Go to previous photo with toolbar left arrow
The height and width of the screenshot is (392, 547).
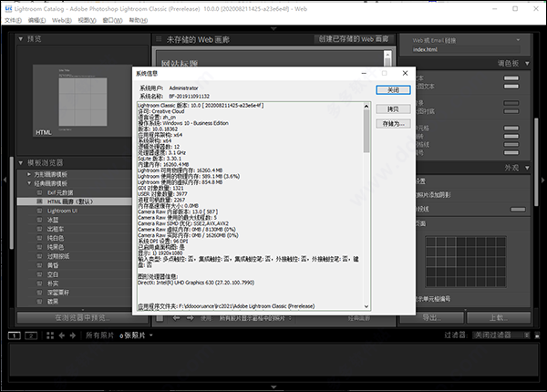click(x=176, y=318)
